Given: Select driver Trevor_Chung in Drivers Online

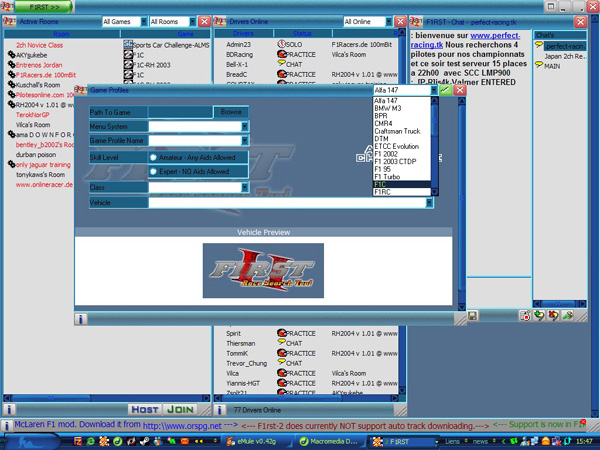Looking at the screenshot, I should coord(246,363).
